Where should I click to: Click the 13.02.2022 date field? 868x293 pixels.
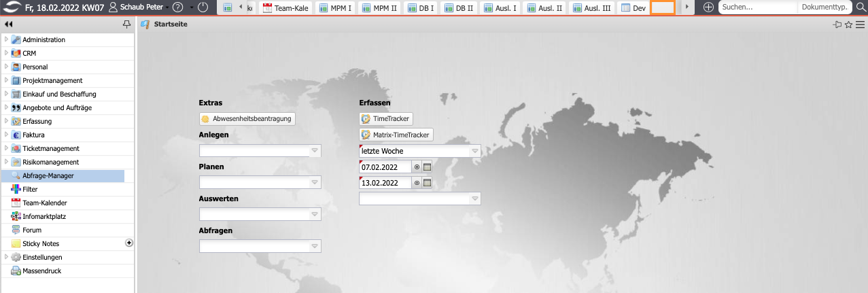tap(385, 183)
